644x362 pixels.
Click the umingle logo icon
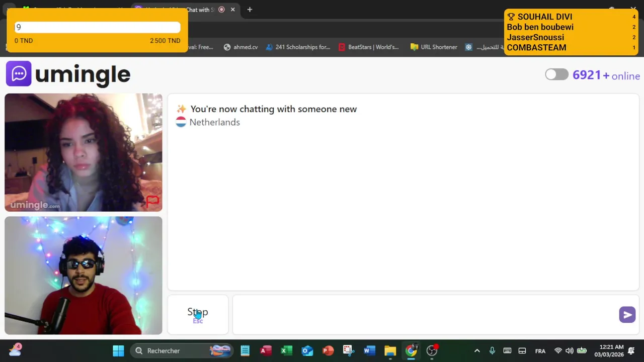coord(19,74)
